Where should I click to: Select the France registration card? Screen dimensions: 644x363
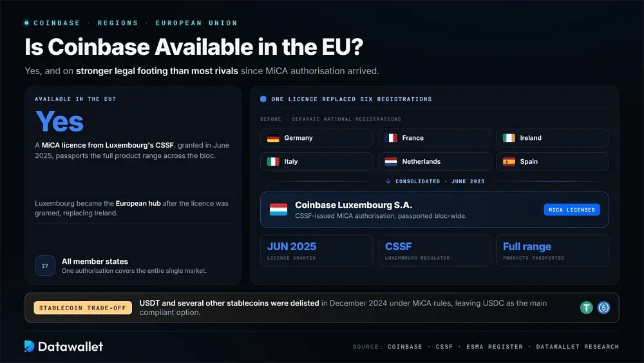tap(435, 138)
